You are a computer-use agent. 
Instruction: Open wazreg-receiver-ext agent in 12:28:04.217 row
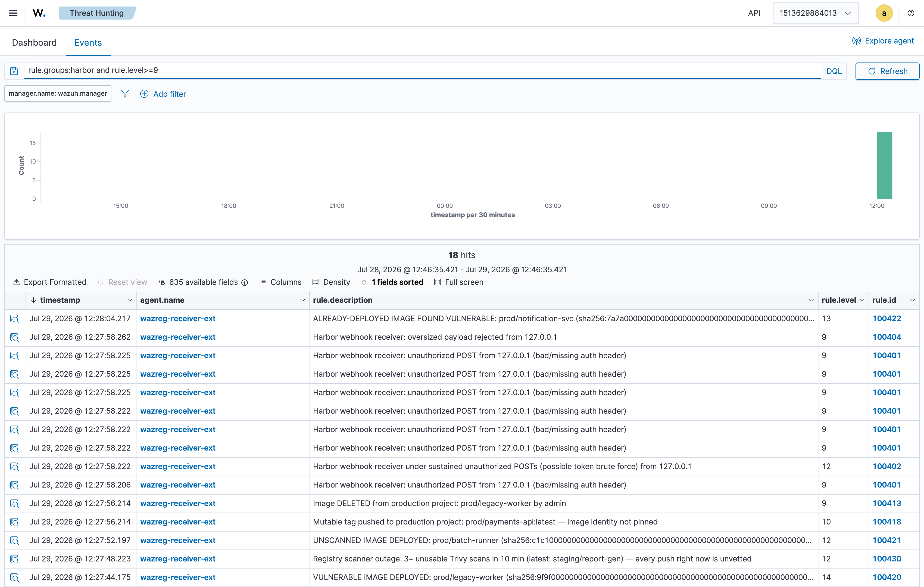[x=178, y=319]
